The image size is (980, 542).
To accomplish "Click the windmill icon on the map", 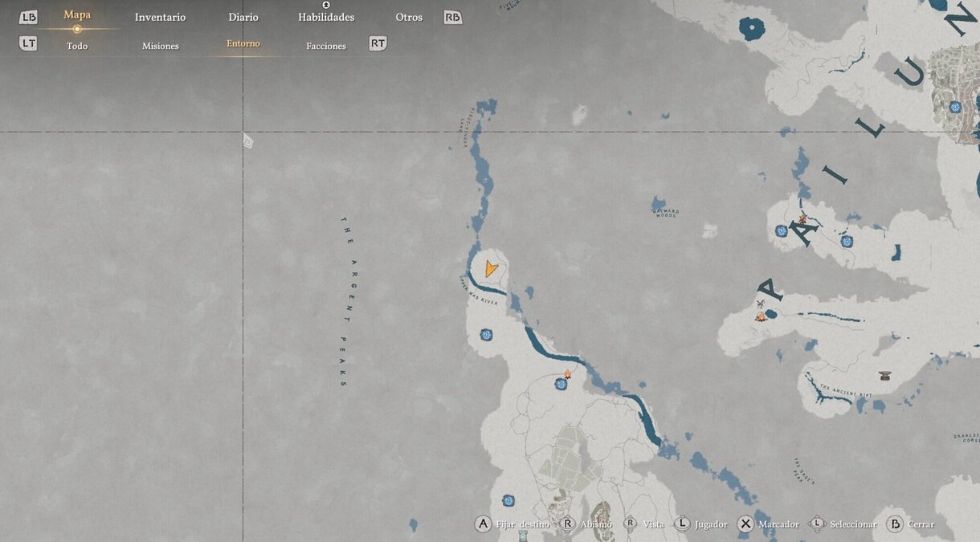I will click(760, 304).
